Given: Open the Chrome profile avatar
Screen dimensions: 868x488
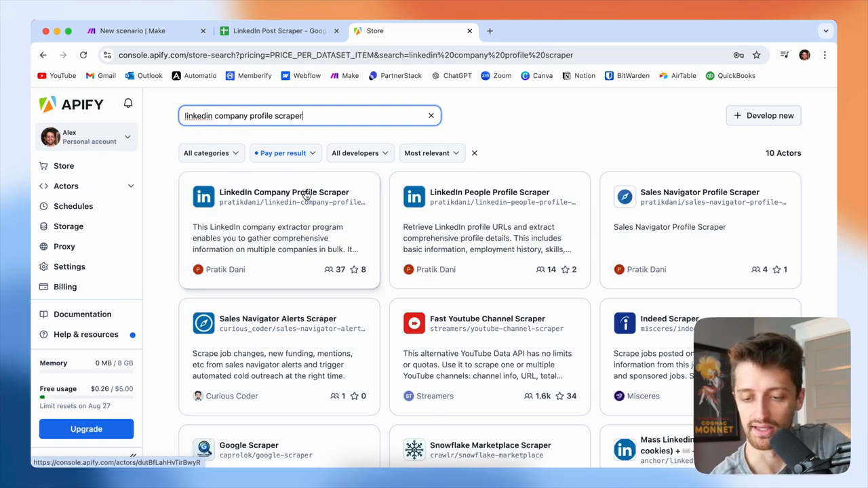Looking at the screenshot, I should [x=805, y=55].
